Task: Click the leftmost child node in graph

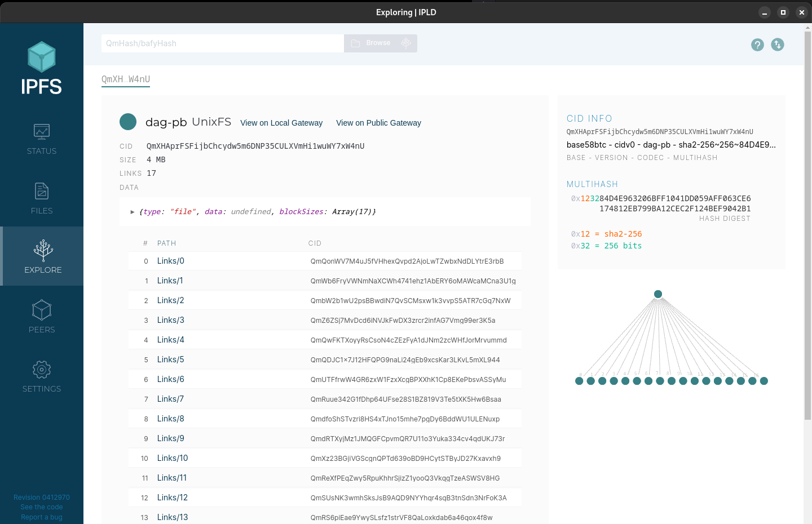Action: pyautogui.click(x=579, y=381)
